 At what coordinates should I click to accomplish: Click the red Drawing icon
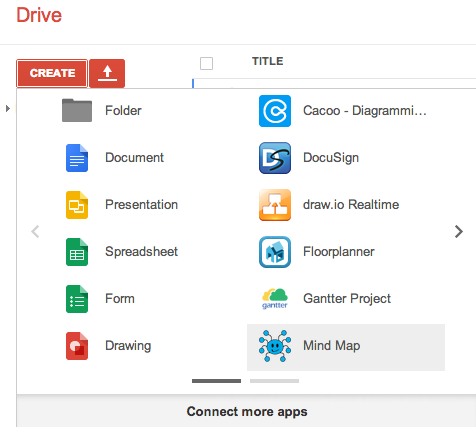pyautogui.click(x=77, y=346)
